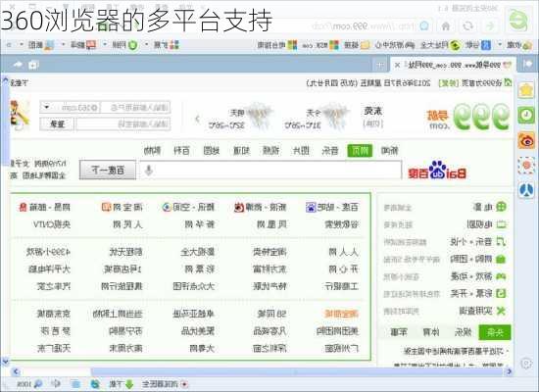The image size is (539, 392).
Task: Click the forward arrow navigation button
Action: point(491,25)
